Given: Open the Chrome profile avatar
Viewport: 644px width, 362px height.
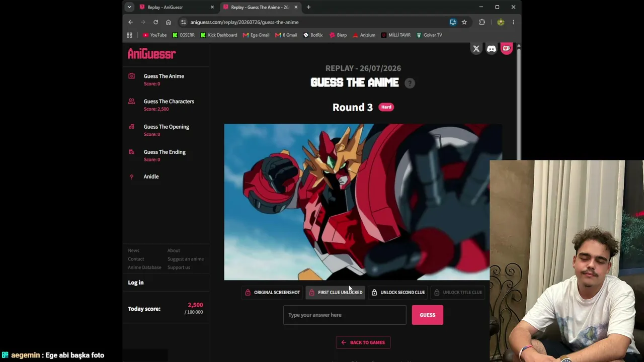Looking at the screenshot, I should click(x=501, y=22).
